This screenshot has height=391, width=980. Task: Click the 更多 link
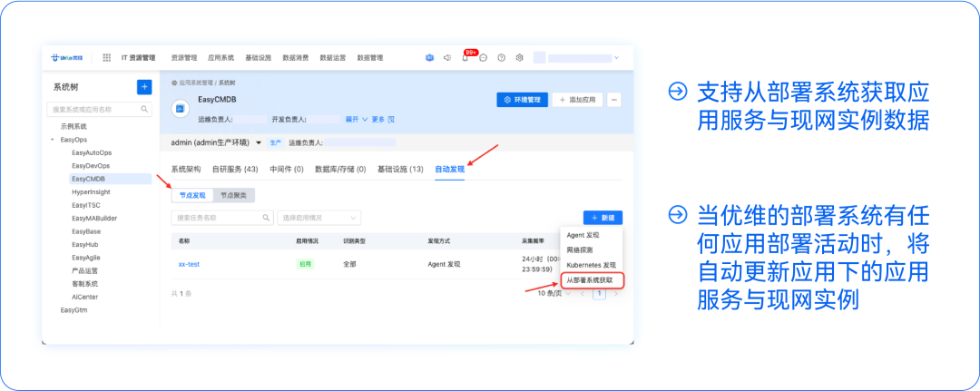(x=378, y=120)
